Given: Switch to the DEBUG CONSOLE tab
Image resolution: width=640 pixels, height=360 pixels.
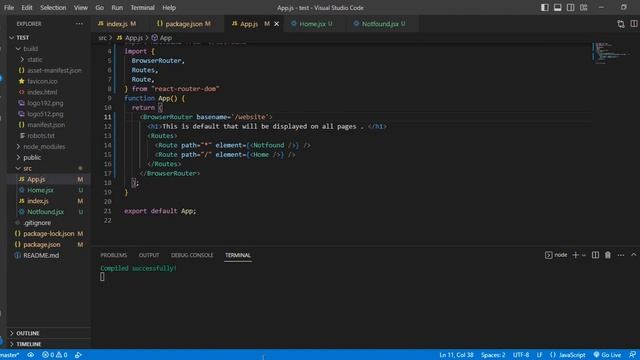Looking at the screenshot, I should click(x=192, y=255).
